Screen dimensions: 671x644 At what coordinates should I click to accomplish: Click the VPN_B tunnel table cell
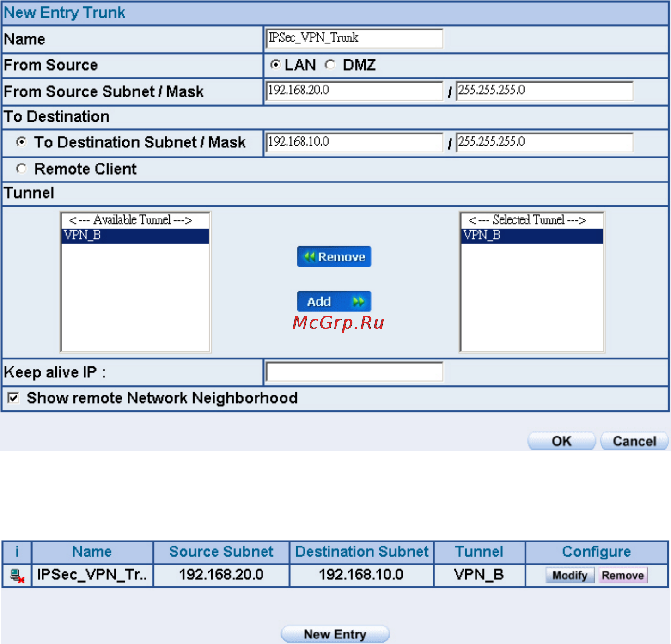click(479, 575)
